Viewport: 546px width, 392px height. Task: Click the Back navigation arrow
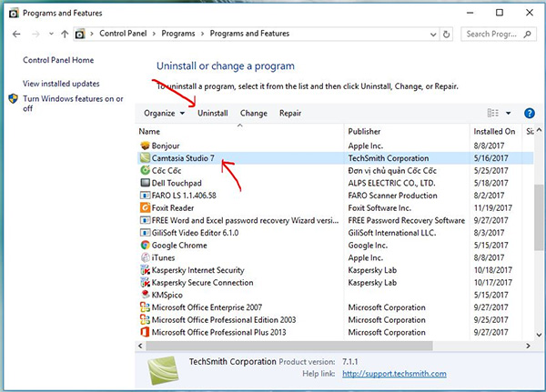(x=17, y=34)
